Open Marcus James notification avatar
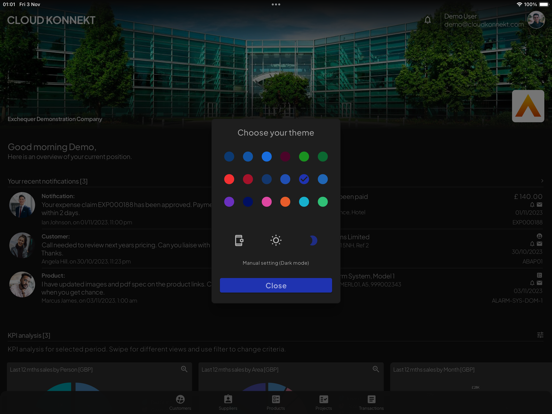 pyautogui.click(x=22, y=284)
